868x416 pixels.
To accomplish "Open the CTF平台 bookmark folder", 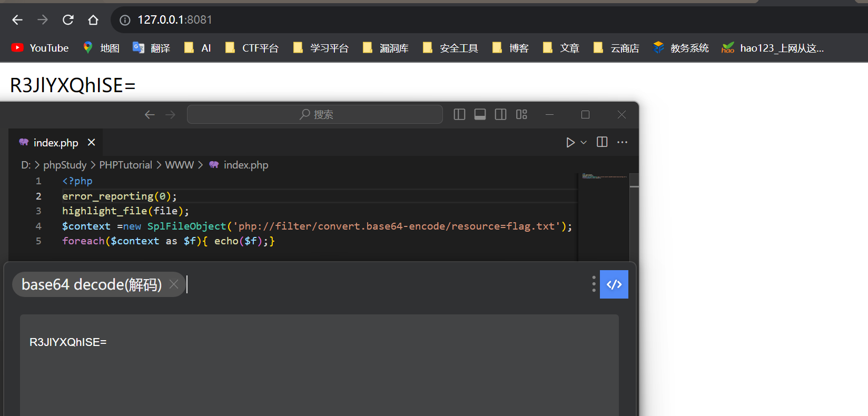I will pyautogui.click(x=251, y=48).
